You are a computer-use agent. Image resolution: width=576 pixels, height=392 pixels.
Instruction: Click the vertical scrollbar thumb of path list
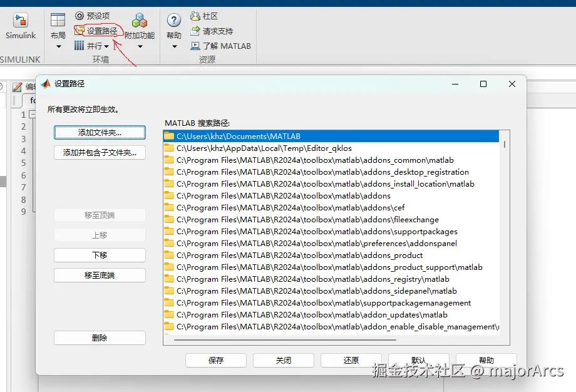[505, 145]
